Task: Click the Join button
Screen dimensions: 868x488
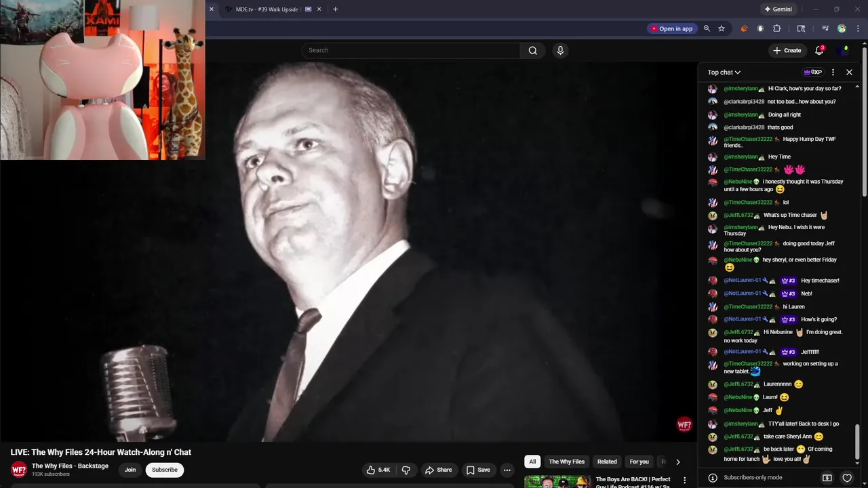Action: tap(130, 470)
